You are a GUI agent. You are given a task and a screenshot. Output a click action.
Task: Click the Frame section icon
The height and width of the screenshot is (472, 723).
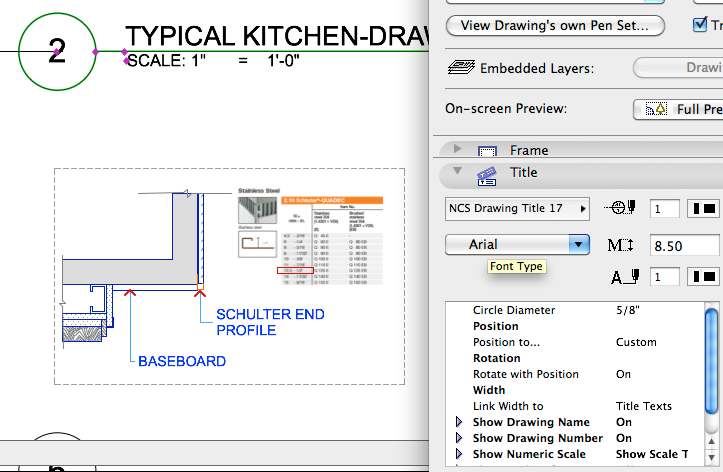(x=487, y=150)
